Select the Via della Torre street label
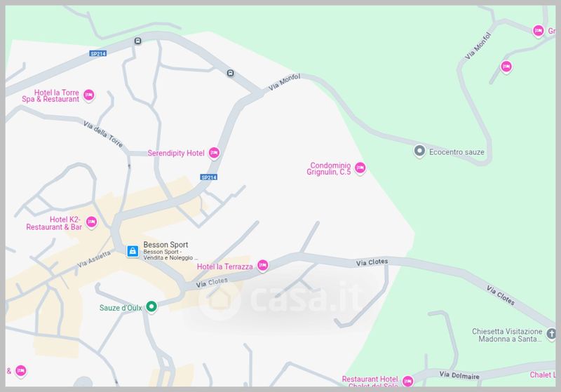Viewport: 561px width, 392px height. click(x=103, y=134)
